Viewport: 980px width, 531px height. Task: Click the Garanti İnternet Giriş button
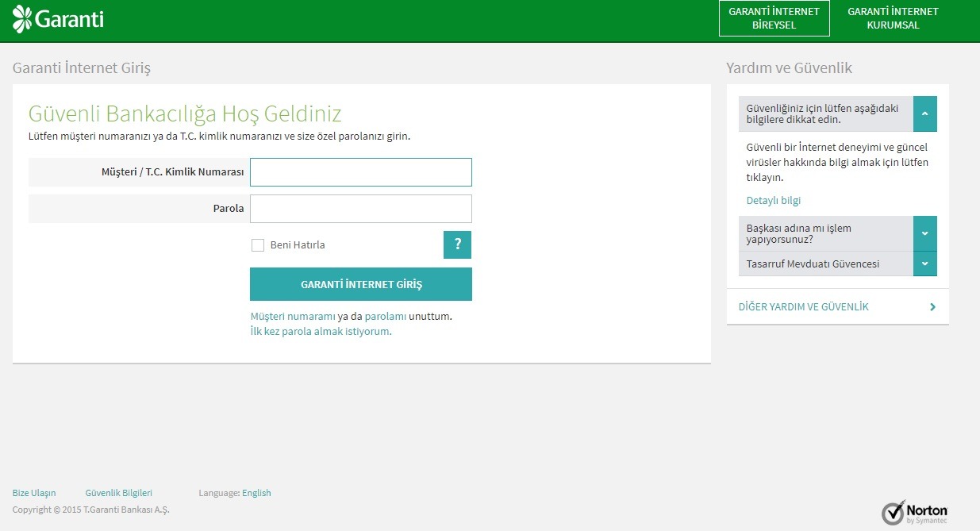(361, 284)
